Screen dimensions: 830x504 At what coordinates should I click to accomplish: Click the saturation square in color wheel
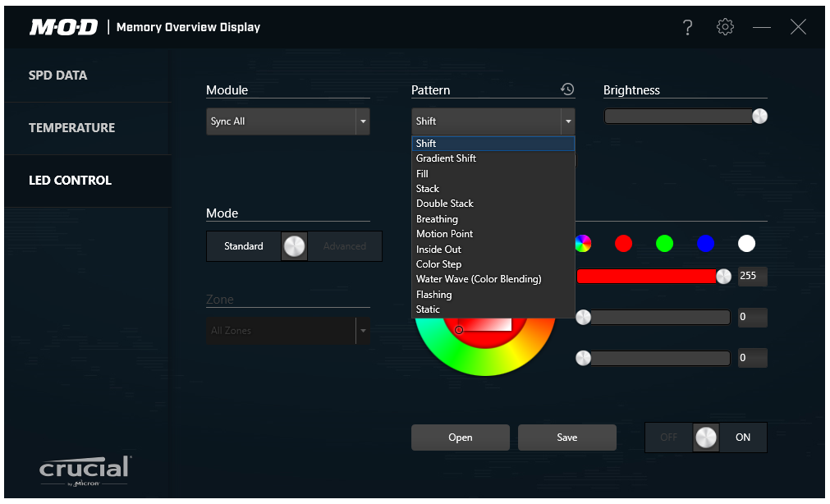click(484, 324)
